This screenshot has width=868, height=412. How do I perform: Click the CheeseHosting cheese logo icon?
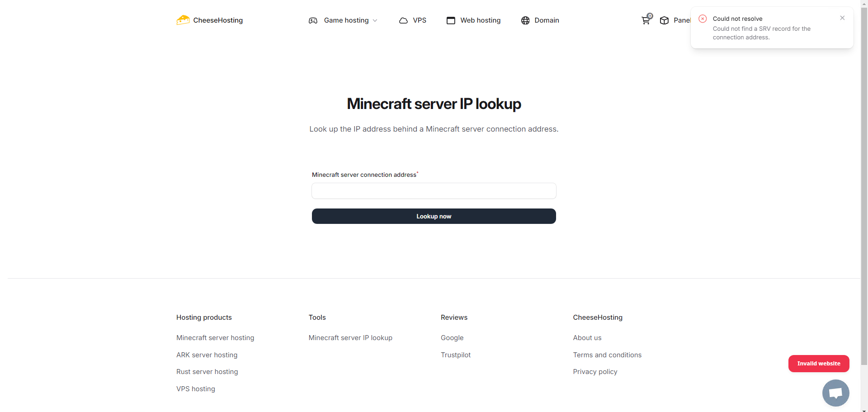183,20
